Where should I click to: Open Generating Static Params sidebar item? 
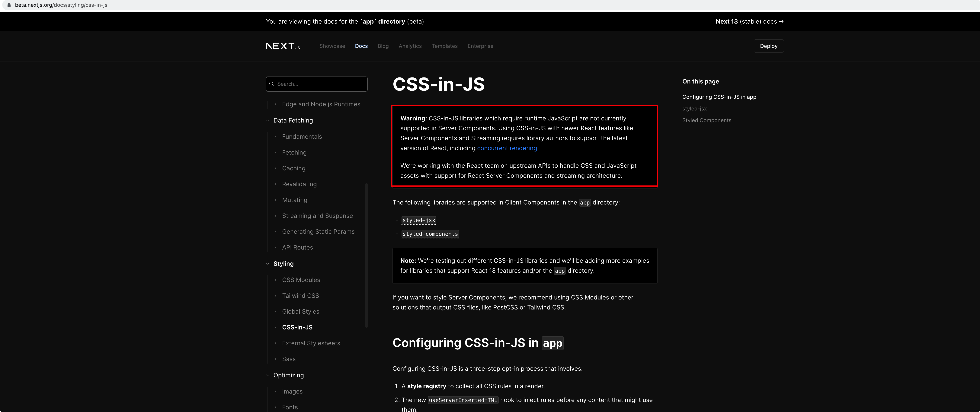[x=318, y=231]
